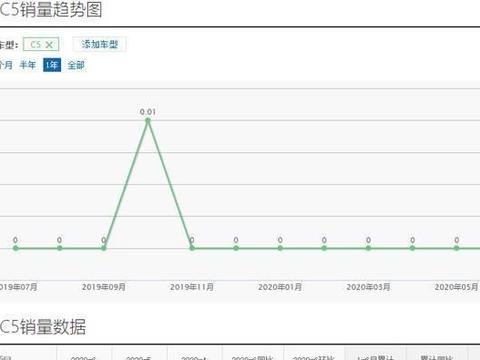Click the data point between 2020年03月 and 2020年05月
480x360 pixels.
(x=412, y=248)
